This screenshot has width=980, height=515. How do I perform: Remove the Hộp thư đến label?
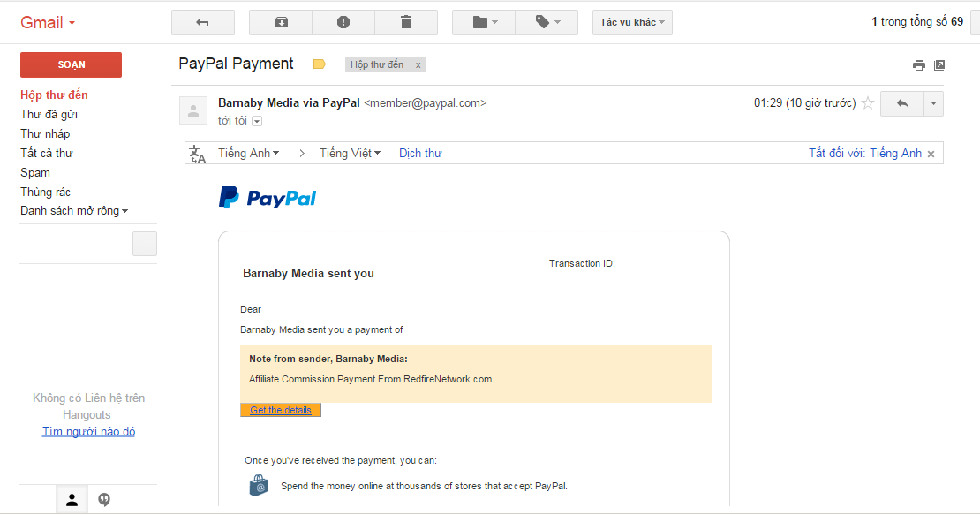coord(418,64)
